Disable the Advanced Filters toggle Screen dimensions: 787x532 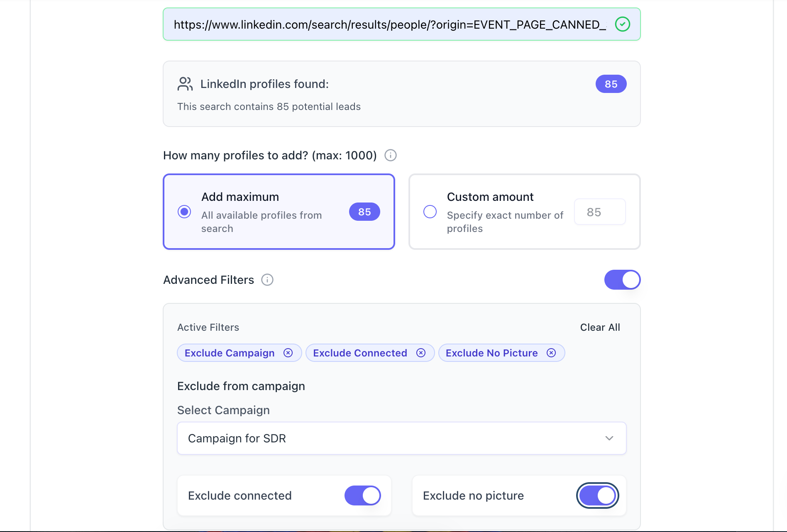[622, 280]
